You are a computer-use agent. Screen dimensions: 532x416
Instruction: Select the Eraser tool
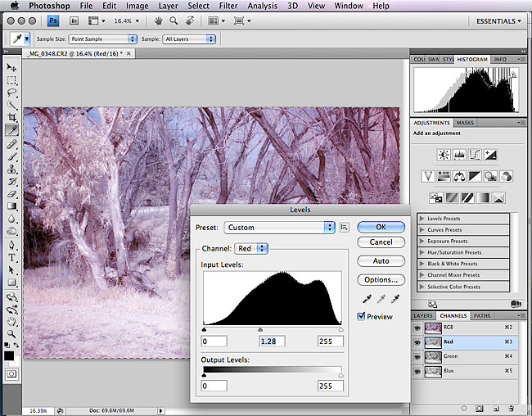pyautogui.click(x=11, y=194)
